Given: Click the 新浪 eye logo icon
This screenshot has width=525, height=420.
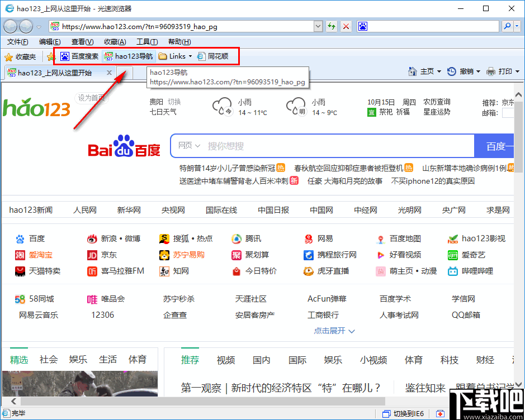Looking at the screenshot, I should pos(92,238).
